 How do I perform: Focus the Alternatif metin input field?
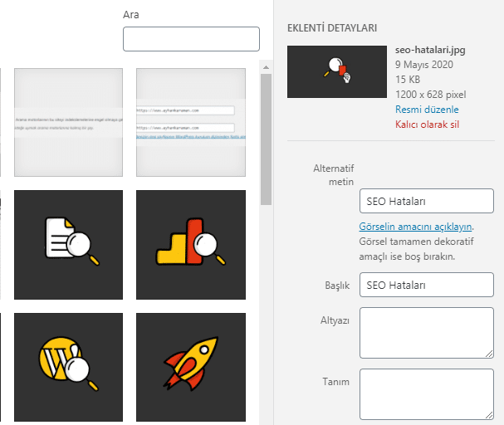[427, 201]
